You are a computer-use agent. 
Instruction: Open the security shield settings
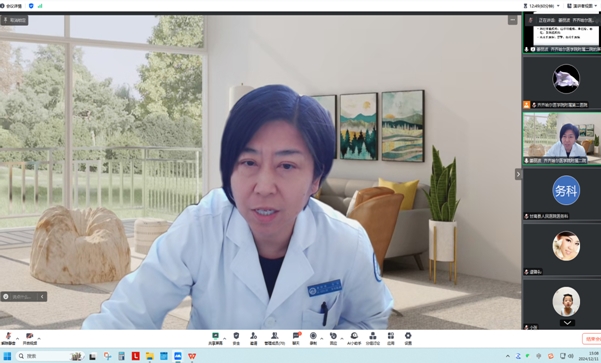(x=236, y=338)
